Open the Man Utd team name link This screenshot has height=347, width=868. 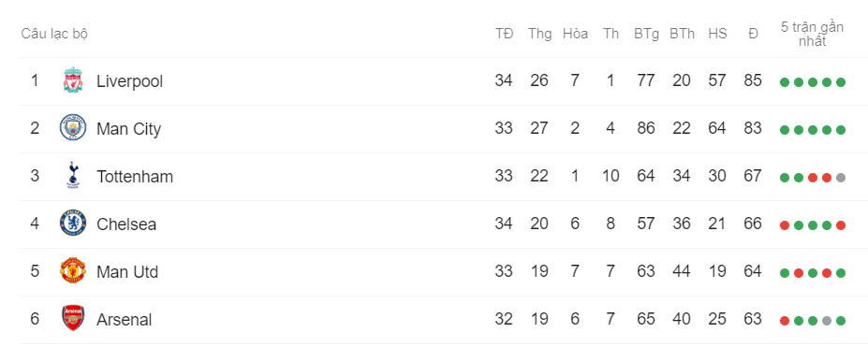127,272
